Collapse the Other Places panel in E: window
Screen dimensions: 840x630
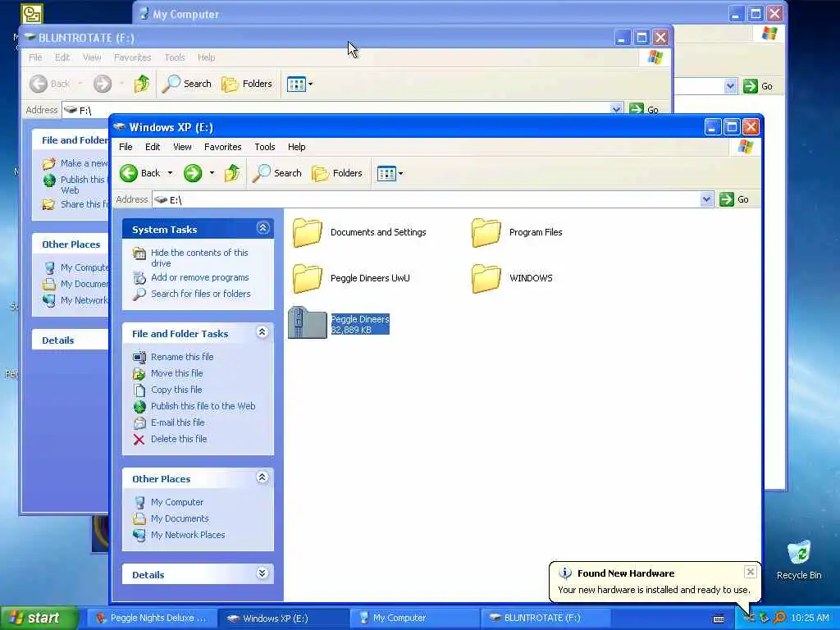click(262, 477)
